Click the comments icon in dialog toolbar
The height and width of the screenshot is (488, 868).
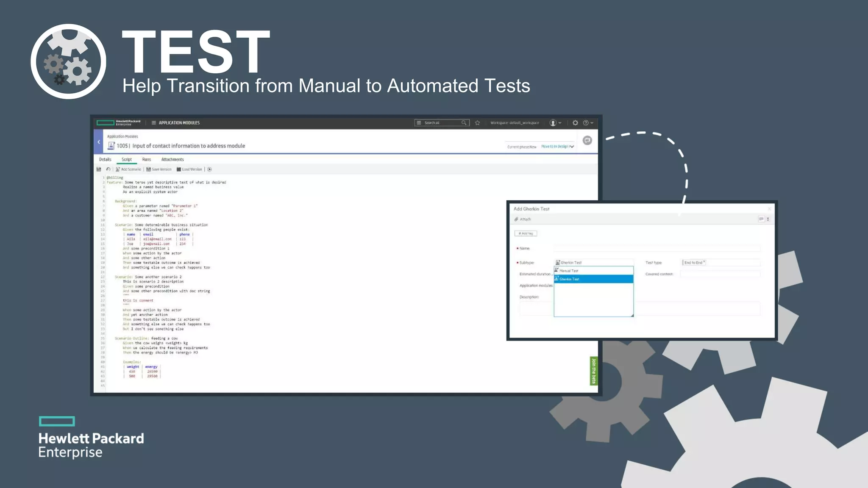(x=761, y=219)
